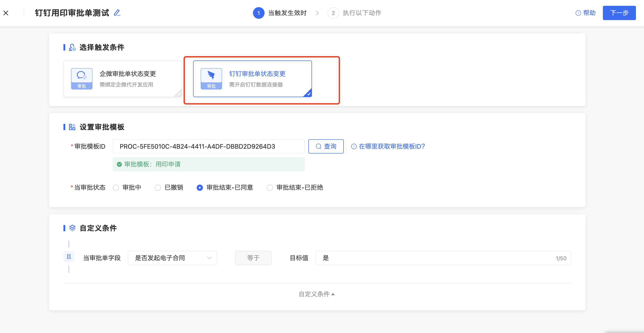Select the 审批结束-已拒绝 radio button
The image size is (644, 333).
point(270,188)
